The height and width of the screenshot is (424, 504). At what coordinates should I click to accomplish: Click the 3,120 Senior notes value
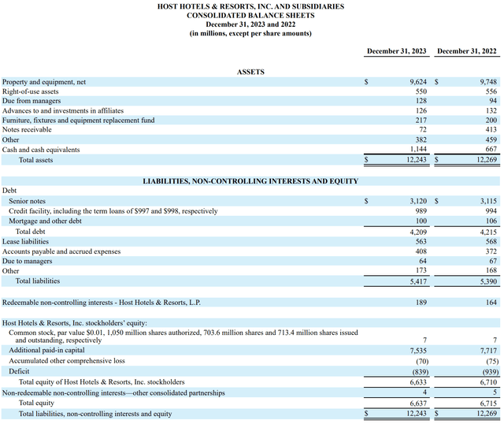(418, 202)
